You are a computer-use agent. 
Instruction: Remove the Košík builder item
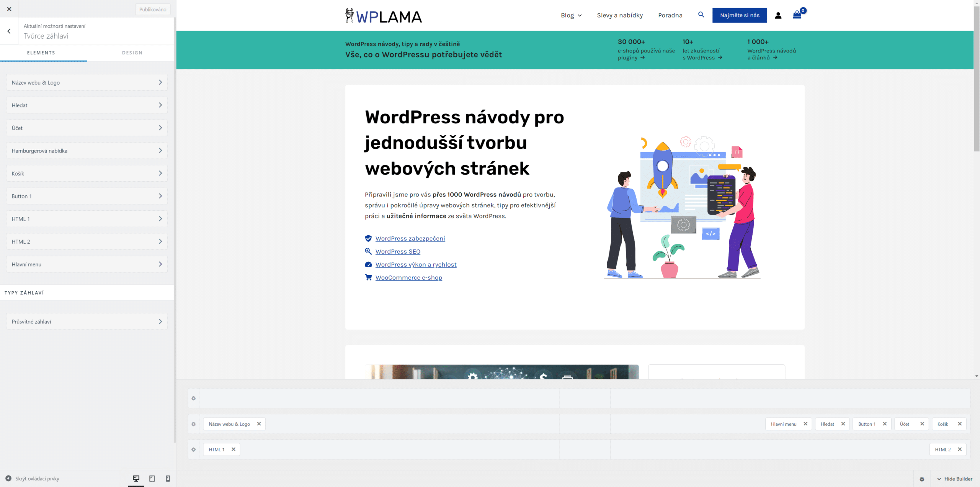coord(960,424)
